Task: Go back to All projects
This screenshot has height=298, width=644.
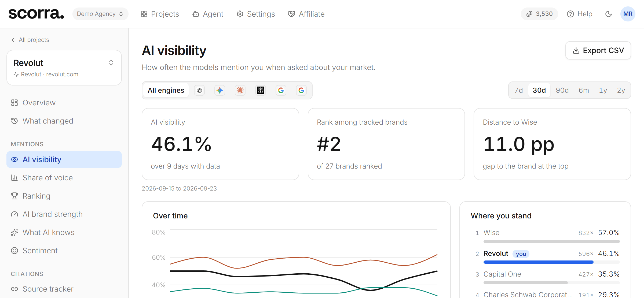Action: (30, 40)
